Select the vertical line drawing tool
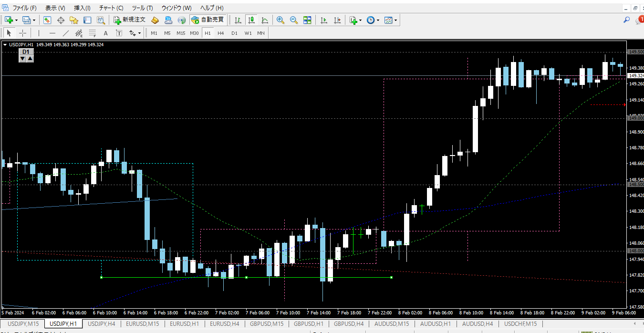 click(39, 33)
